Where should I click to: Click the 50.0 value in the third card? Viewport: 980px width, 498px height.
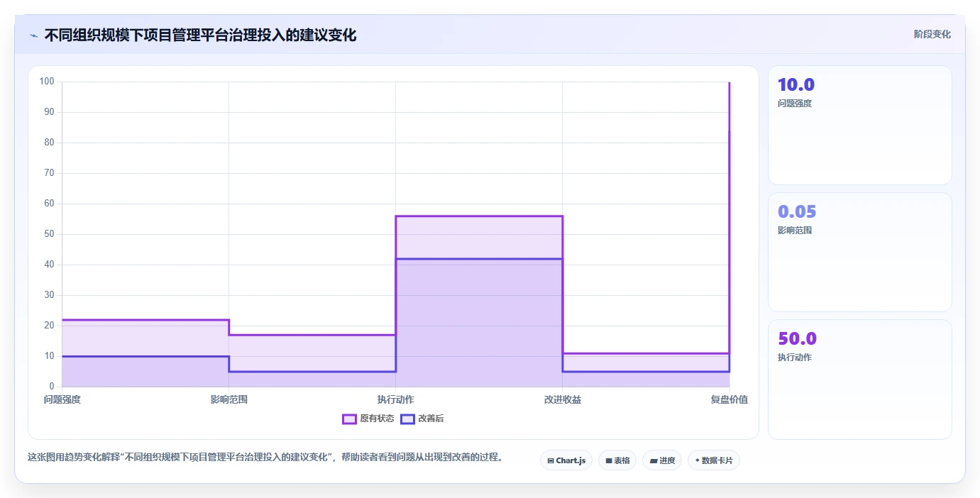[x=797, y=339]
